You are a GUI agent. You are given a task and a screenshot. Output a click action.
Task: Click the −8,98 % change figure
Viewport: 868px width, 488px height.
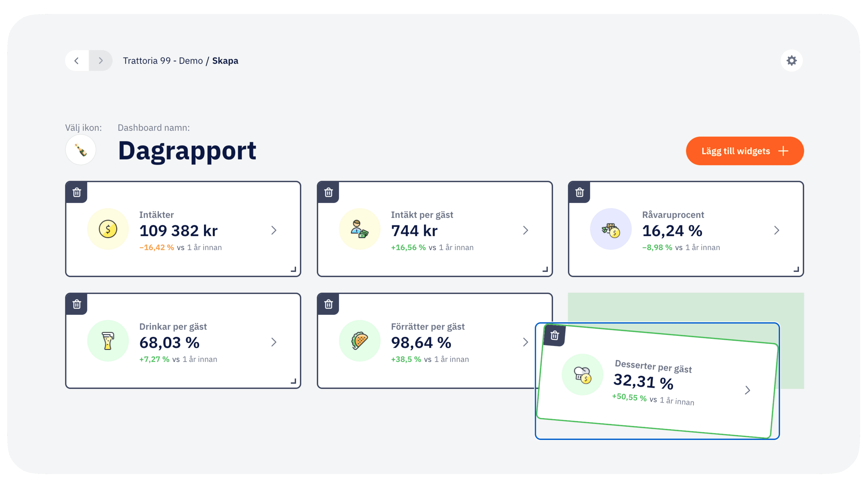tap(657, 247)
